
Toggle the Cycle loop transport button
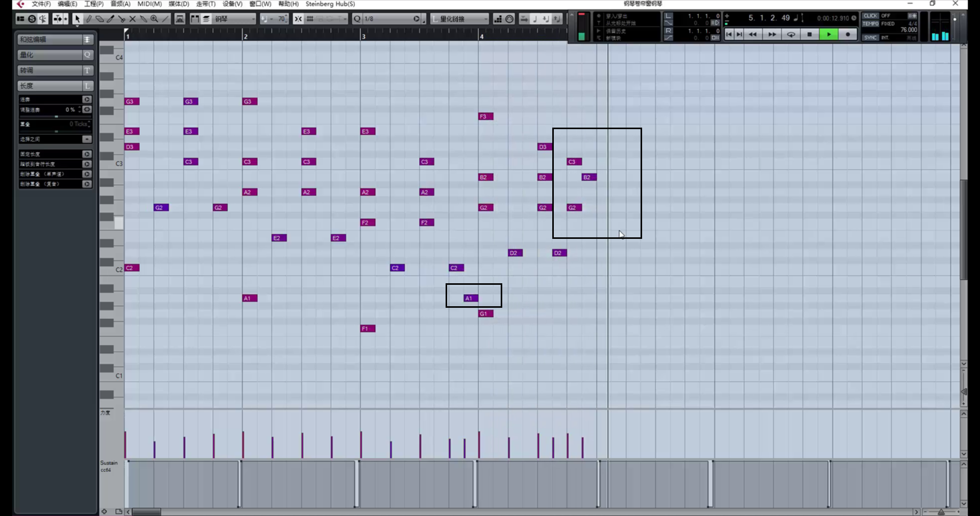click(x=791, y=35)
